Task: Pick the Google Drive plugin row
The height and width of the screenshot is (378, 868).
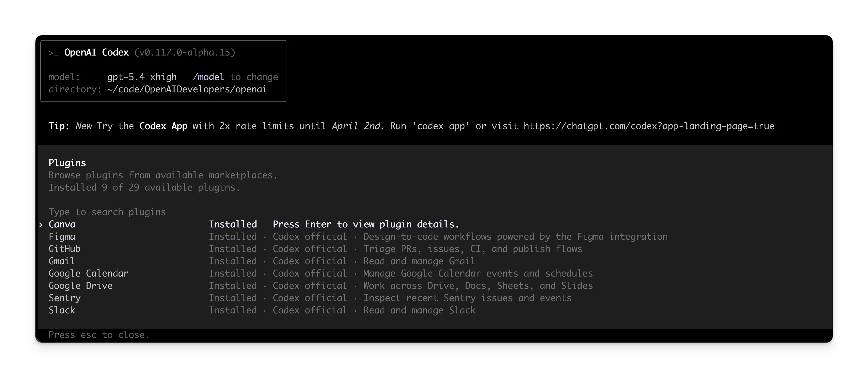Action: [x=435, y=286]
